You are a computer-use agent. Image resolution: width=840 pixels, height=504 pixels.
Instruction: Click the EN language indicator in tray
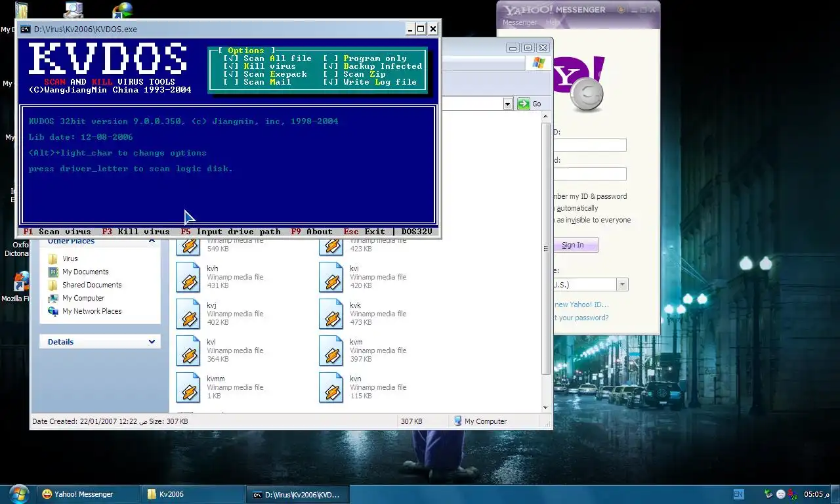738,494
